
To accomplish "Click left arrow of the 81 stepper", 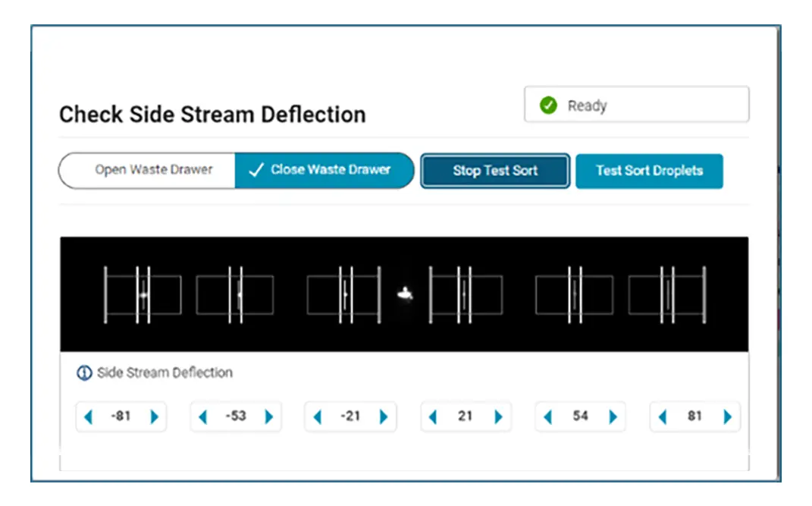I will pos(663,416).
